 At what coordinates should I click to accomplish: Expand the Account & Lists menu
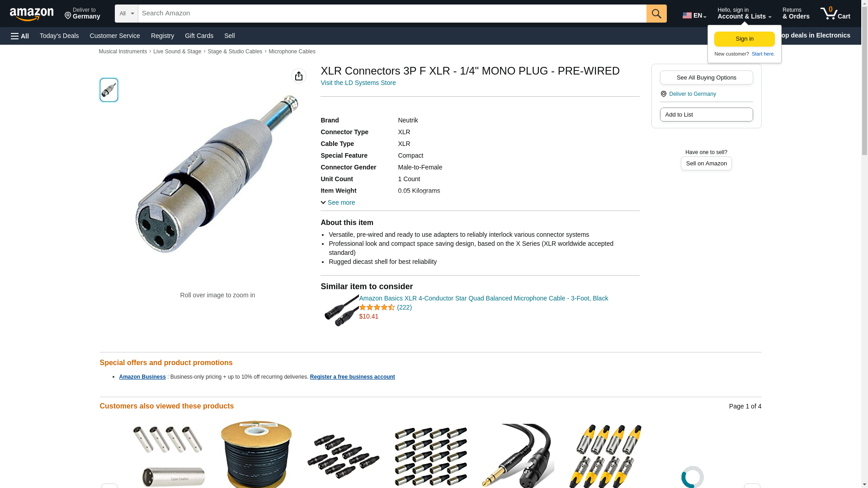pos(744,14)
